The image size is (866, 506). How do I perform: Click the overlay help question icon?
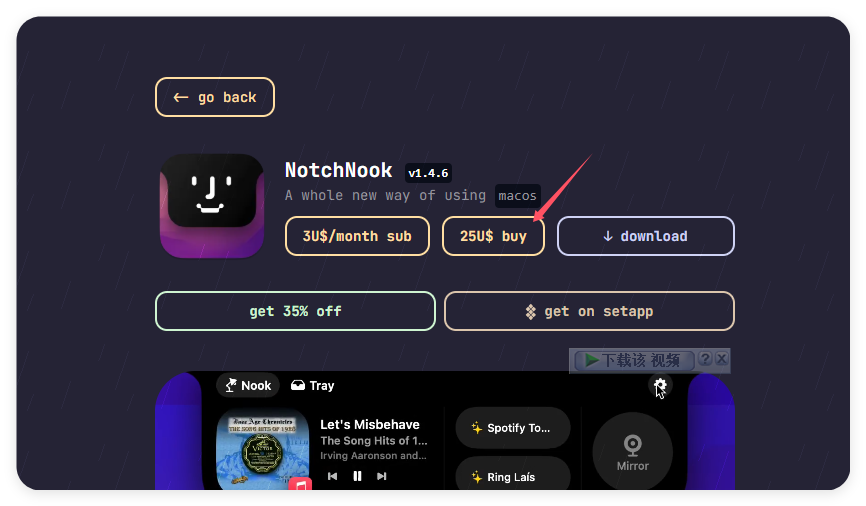[x=705, y=359]
